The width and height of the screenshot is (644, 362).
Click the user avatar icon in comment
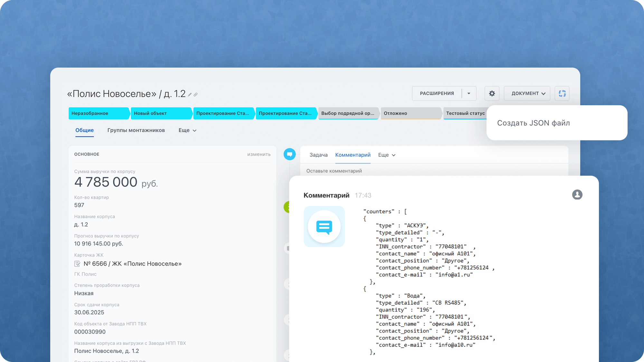[577, 195]
